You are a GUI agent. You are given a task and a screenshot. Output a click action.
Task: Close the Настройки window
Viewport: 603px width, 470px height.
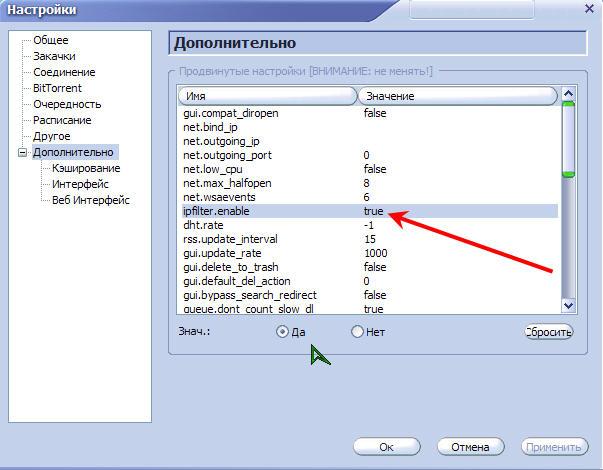click(589, 8)
